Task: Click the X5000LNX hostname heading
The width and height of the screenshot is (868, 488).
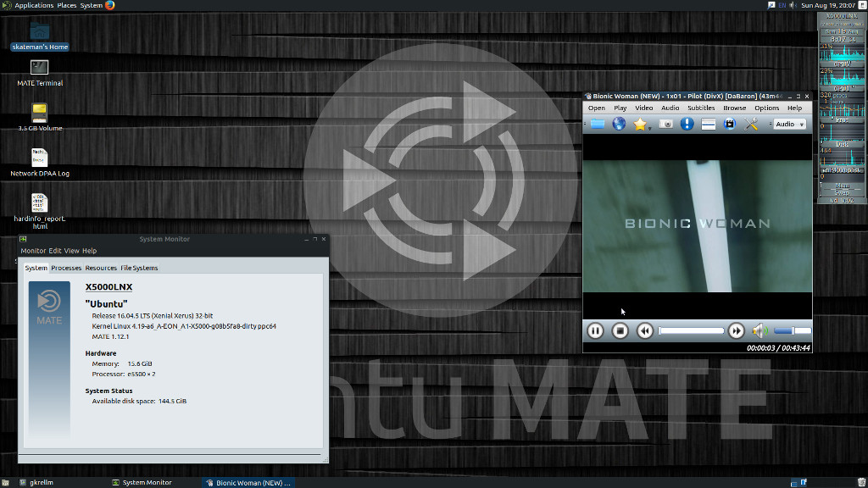Action: (108, 286)
